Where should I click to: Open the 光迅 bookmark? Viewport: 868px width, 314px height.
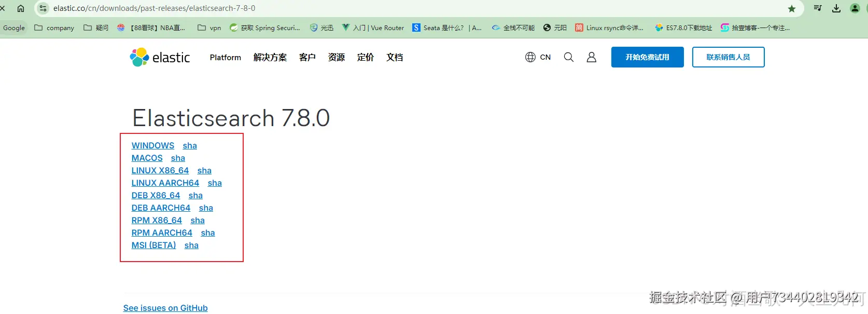(x=322, y=28)
